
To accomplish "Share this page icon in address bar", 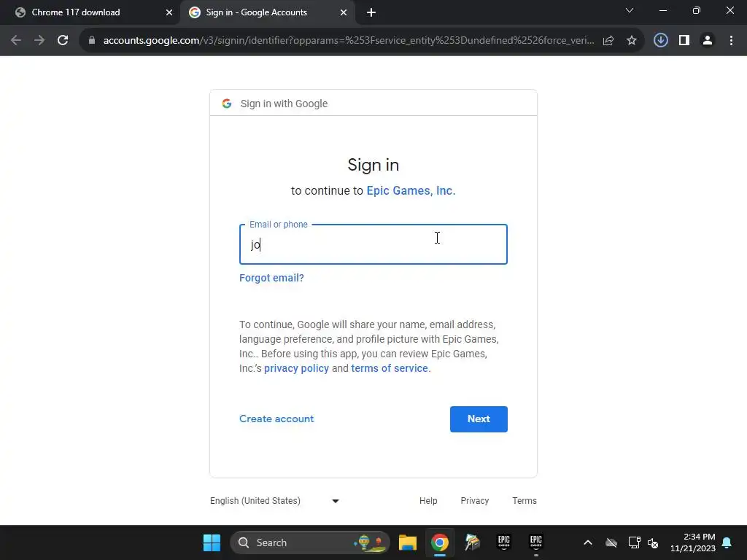I will coord(608,41).
